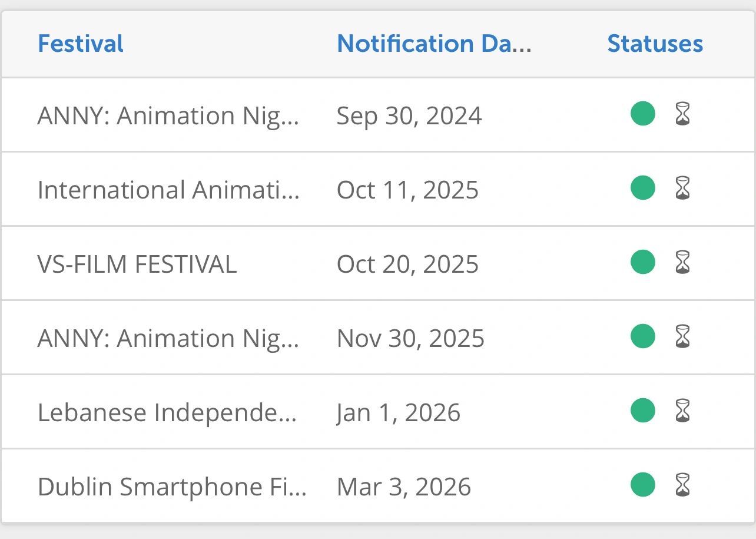The height and width of the screenshot is (539, 756).
Task: Open Lebanese Independent festival entry
Action: [167, 412]
